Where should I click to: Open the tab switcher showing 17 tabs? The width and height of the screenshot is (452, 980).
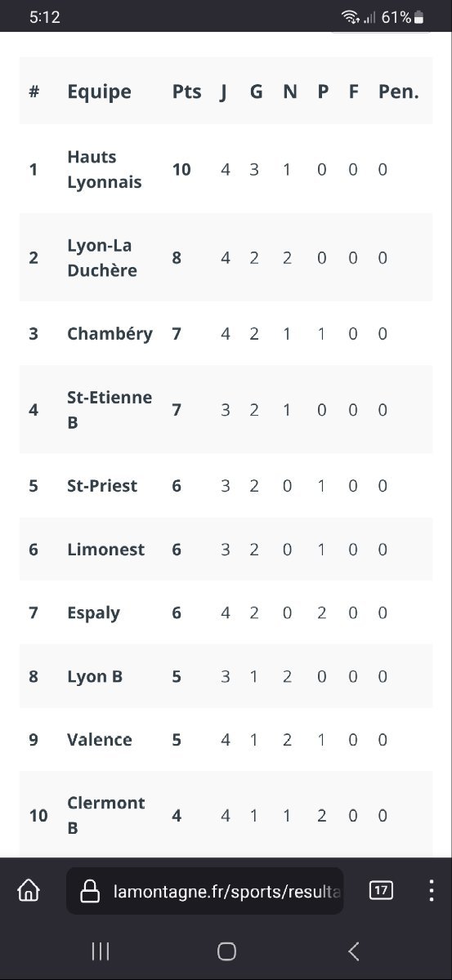tap(381, 890)
